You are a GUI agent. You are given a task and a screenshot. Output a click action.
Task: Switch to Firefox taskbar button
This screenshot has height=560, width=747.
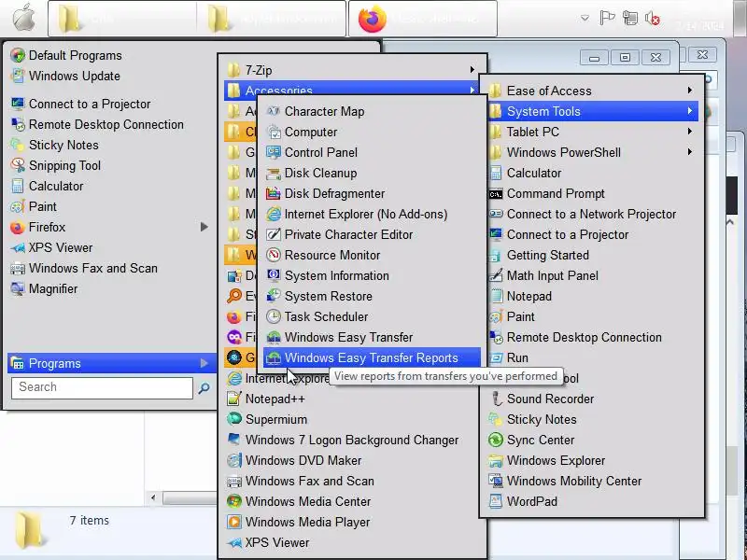click(x=423, y=19)
